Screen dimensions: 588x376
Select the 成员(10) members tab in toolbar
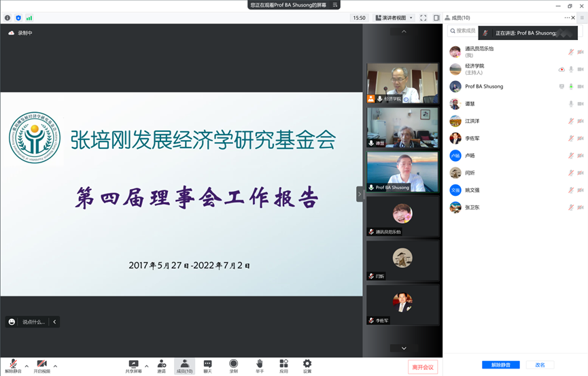184,366
